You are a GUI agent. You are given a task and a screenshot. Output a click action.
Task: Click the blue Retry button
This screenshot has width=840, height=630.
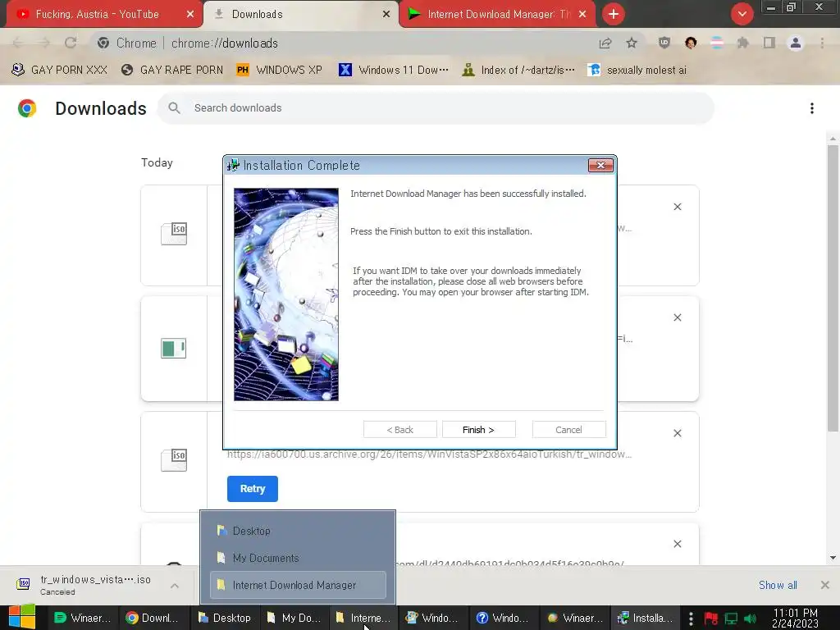point(253,489)
